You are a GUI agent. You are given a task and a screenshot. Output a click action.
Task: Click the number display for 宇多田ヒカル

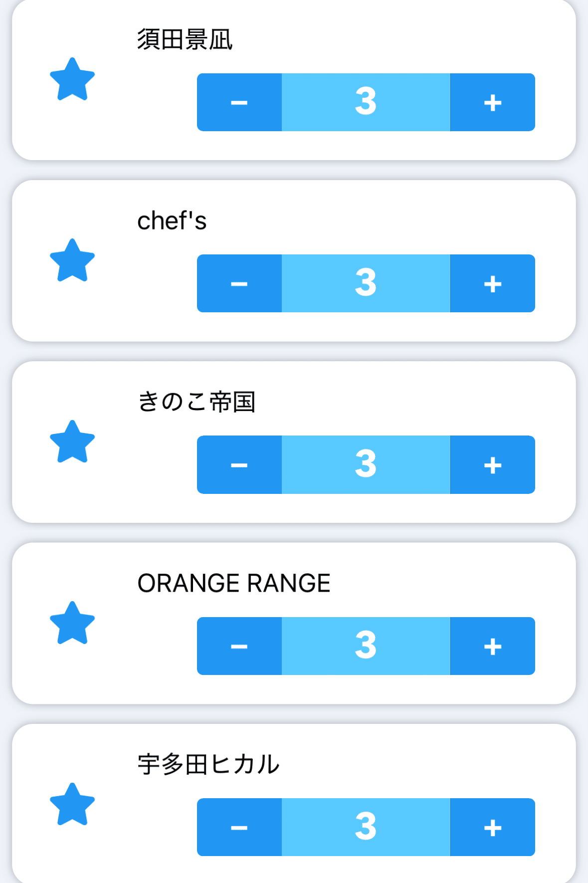[x=366, y=827]
